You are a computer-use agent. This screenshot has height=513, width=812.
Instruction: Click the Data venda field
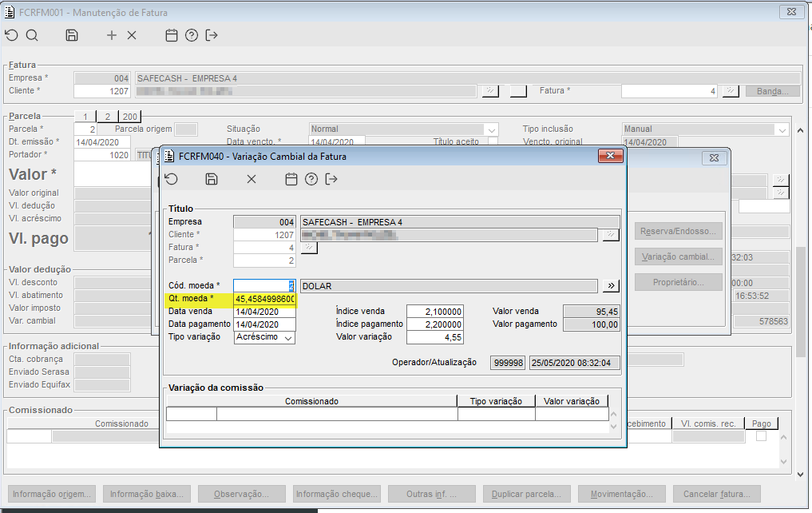point(264,312)
